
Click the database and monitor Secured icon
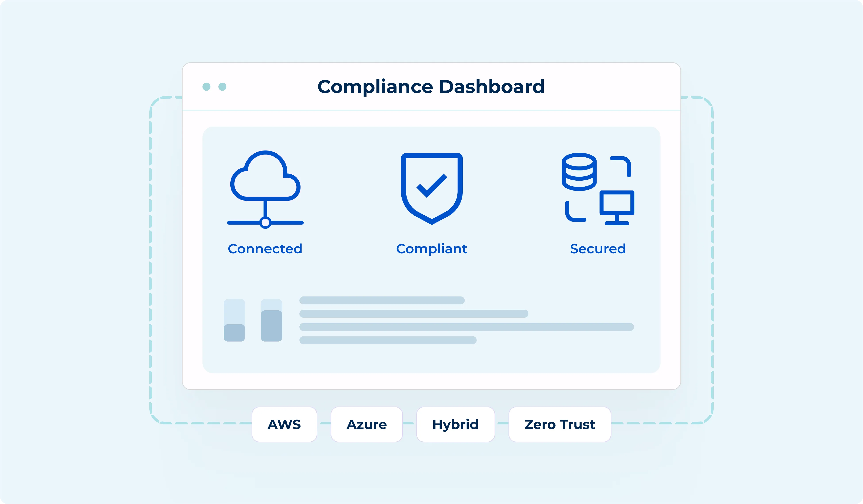point(598,189)
